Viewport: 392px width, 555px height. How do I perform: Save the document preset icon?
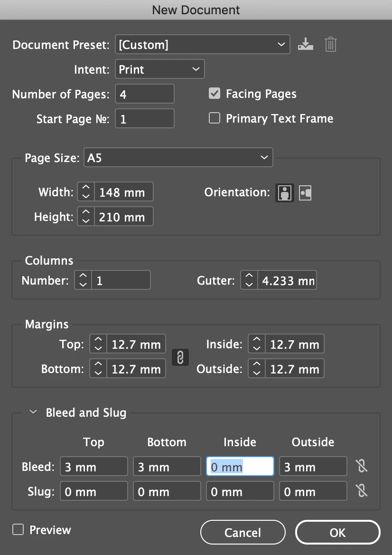click(306, 44)
